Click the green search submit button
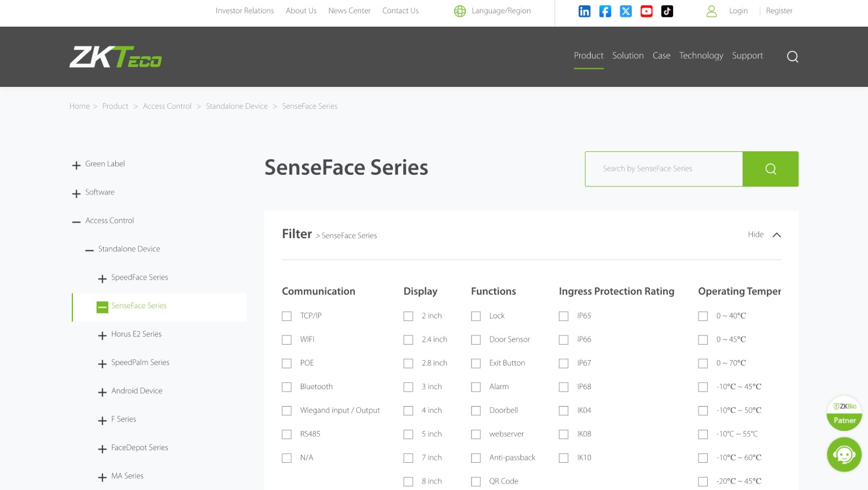Viewport: 868px width, 490px height. click(771, 169)
